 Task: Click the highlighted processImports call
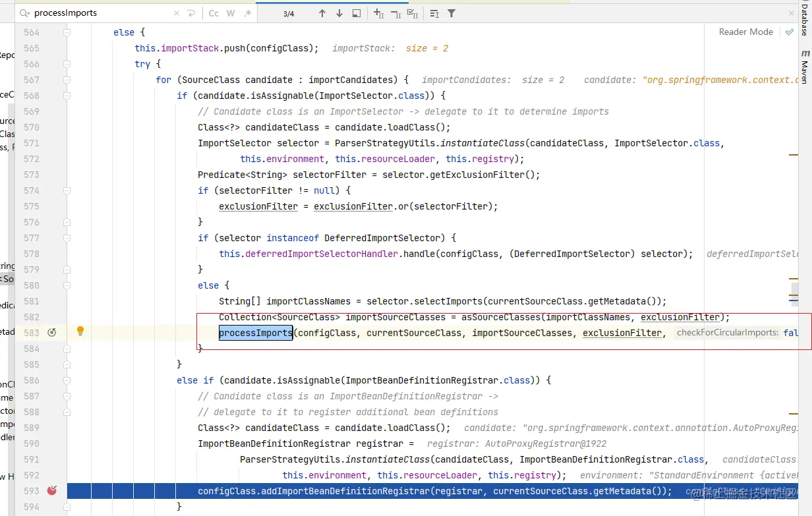click(x=256, y=333)
